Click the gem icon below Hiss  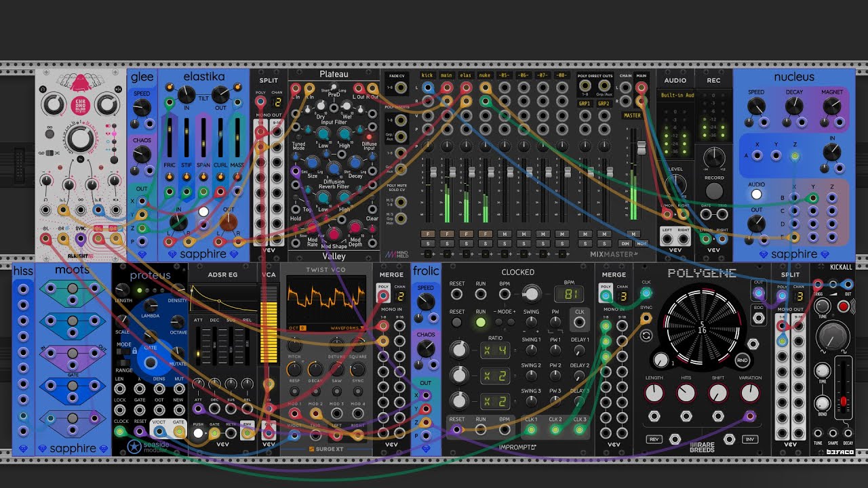22,449
